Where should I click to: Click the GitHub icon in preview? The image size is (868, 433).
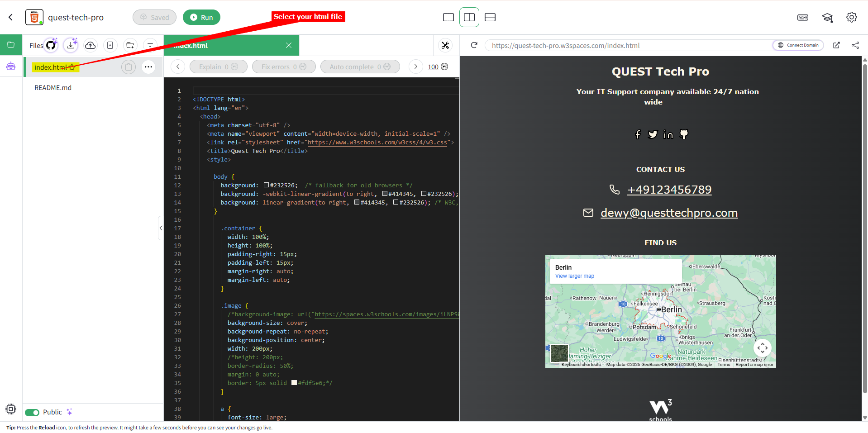pyautogui.click(x=684, y=134)
